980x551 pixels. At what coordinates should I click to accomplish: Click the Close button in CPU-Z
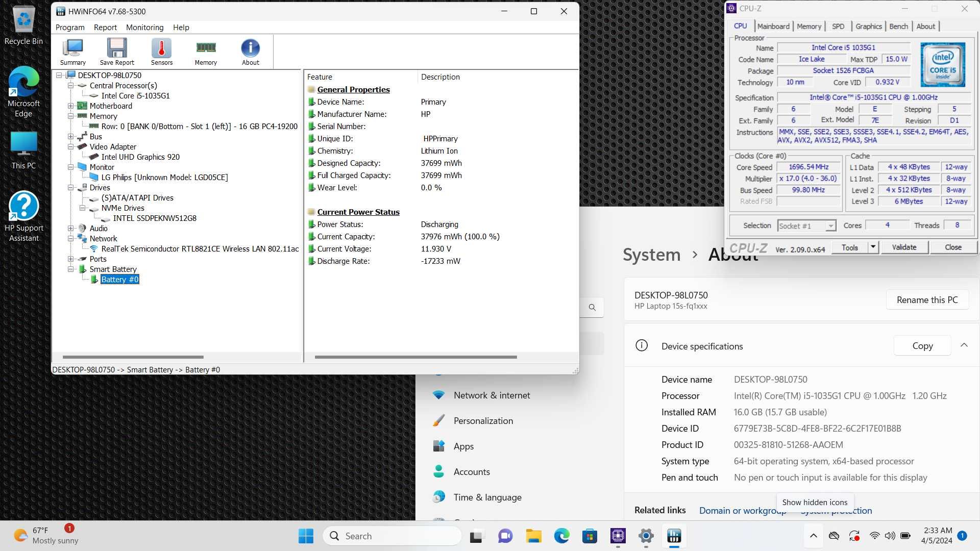[x=953, y=247]
